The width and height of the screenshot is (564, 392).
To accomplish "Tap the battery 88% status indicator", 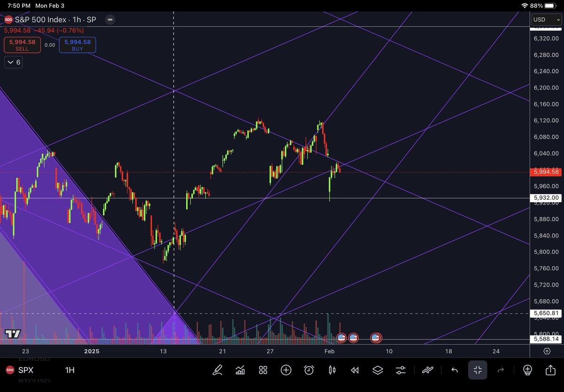I will 544,6.
